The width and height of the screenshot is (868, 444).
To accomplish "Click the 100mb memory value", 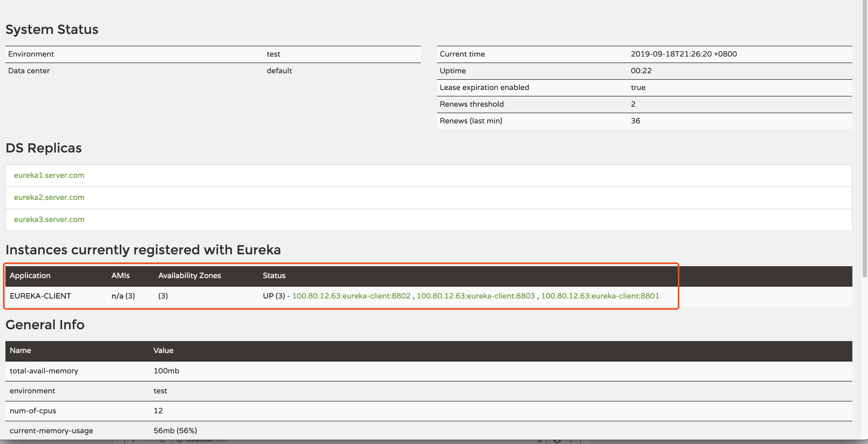I will point(166,371).
